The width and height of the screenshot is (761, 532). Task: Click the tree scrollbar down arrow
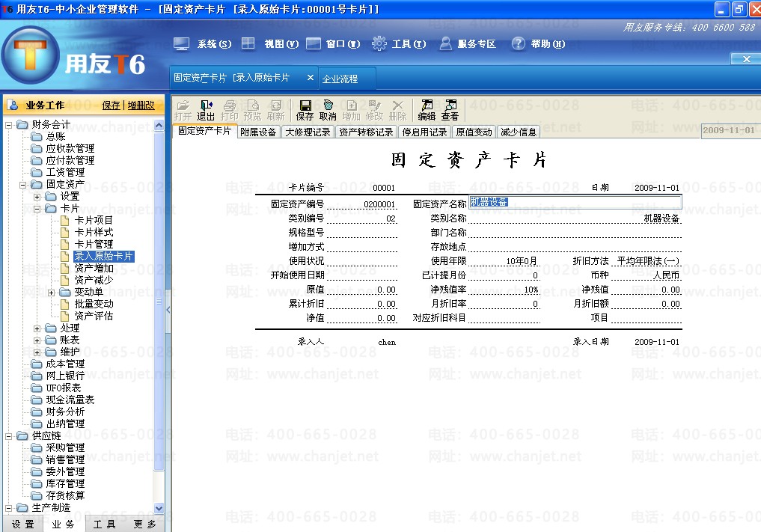coord(159,508)
